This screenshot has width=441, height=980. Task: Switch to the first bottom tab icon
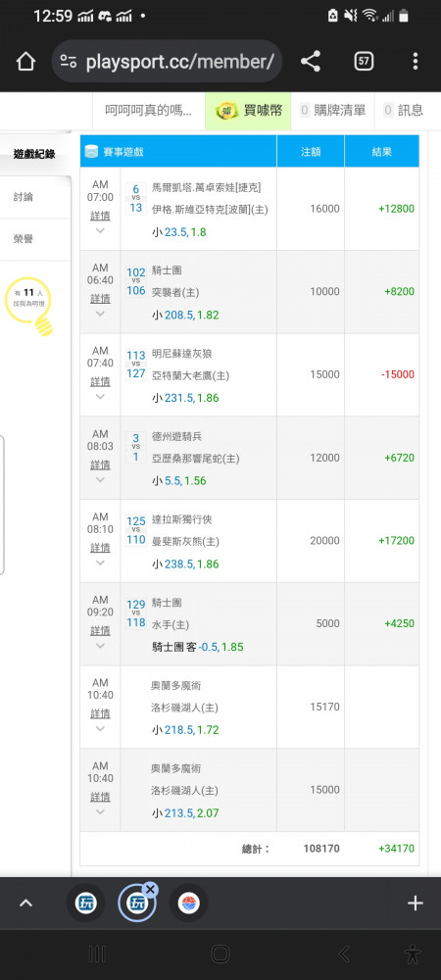point(85,904)
